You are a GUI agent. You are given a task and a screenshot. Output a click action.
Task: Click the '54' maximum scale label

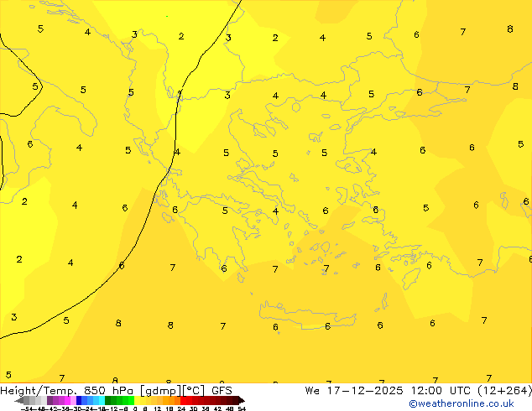pyautogui.click(x=242, y=408)
